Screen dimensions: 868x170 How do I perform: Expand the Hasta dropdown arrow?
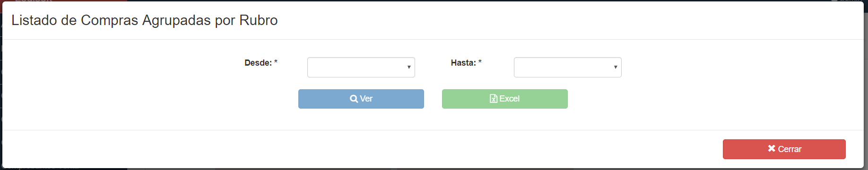point(616,67)
